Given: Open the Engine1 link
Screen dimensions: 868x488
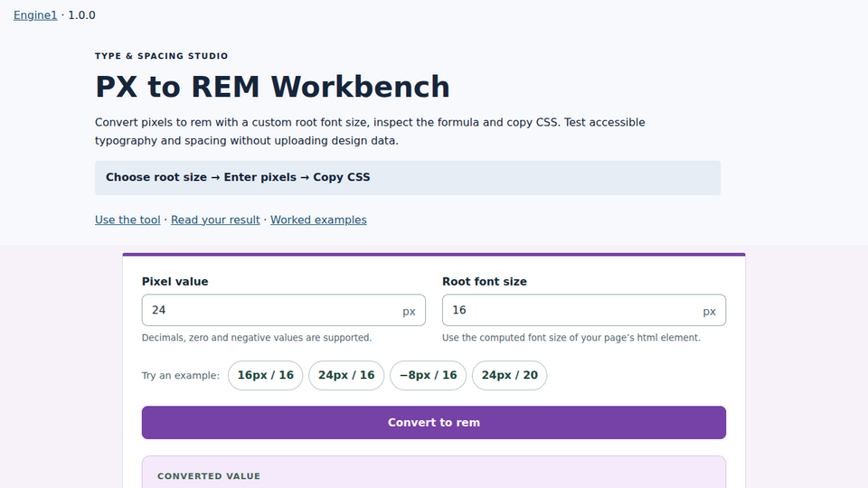Looking at the screenshot, I should [35, 15].
